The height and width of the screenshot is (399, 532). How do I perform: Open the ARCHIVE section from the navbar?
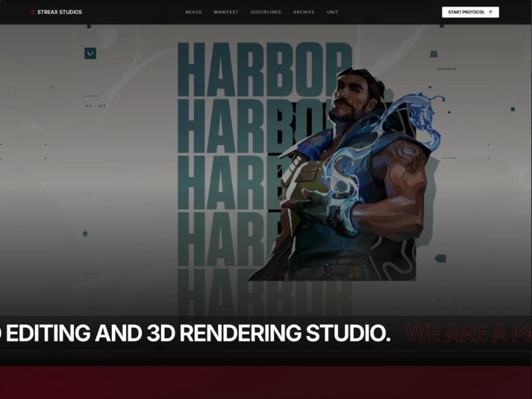point(305,11)
